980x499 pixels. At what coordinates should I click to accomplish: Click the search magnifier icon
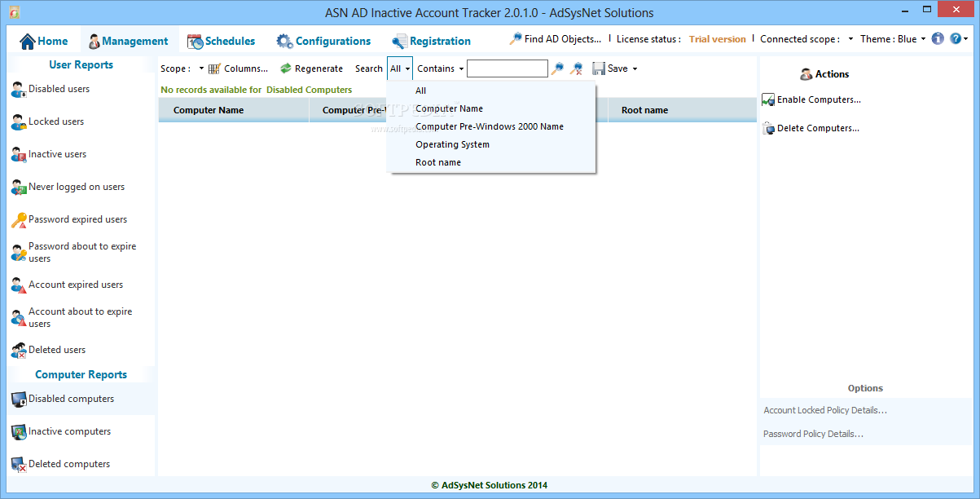557,68
